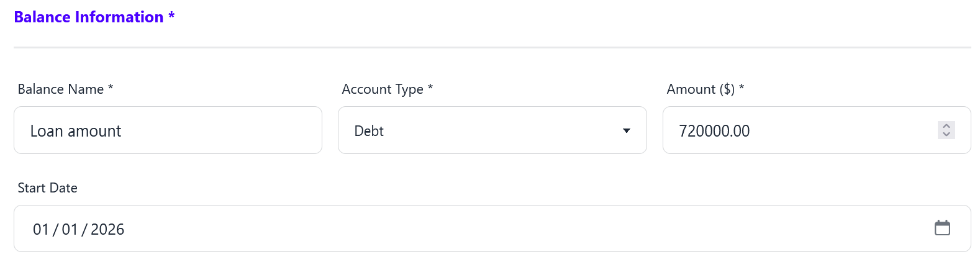
Task: Increase Amount using the up stepper arrow
Action: click(x=946, y=126)
